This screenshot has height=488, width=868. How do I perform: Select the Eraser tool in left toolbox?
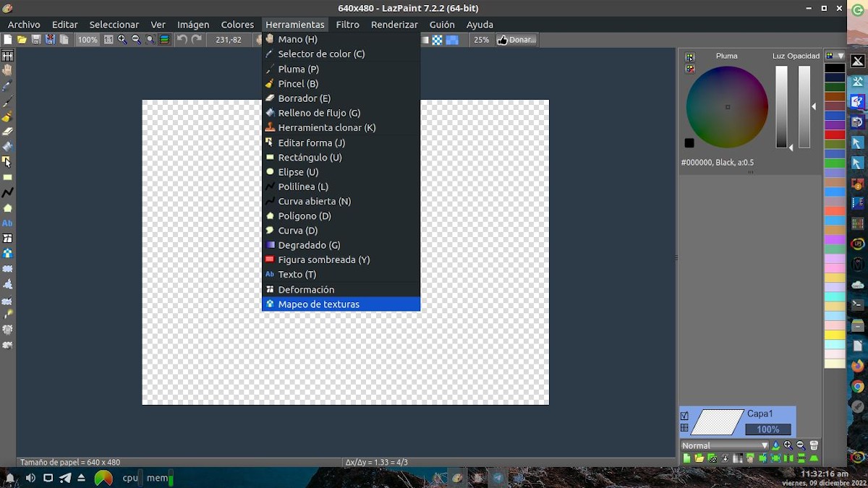tap(7, 132)
